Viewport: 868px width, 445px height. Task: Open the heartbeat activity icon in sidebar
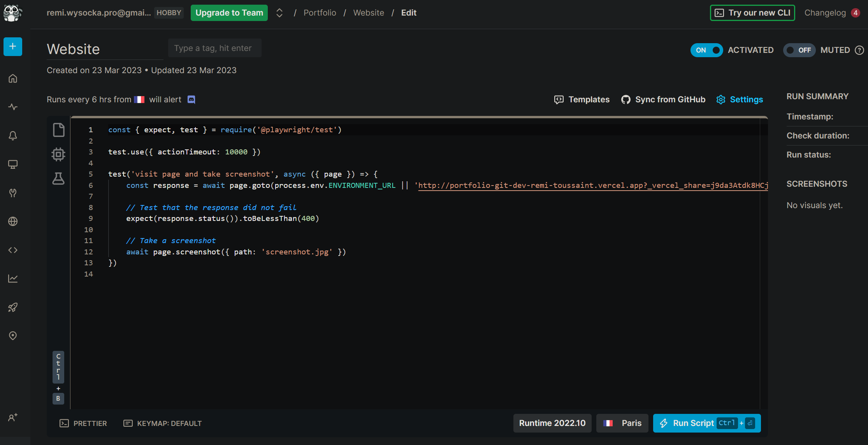(13, 107)
